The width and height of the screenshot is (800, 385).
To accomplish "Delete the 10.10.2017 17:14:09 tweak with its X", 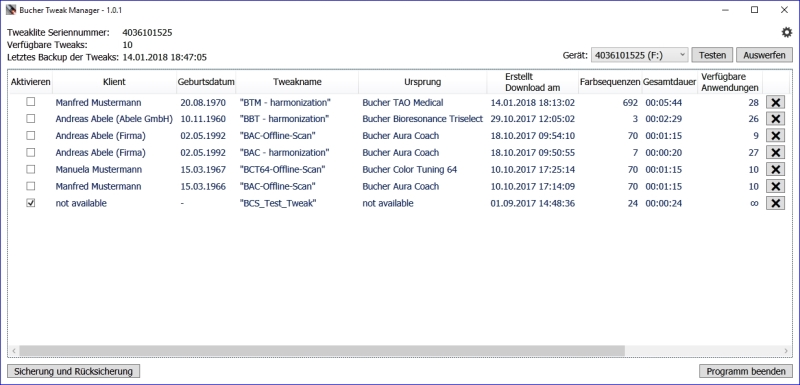I will click(x=775, y=186).
